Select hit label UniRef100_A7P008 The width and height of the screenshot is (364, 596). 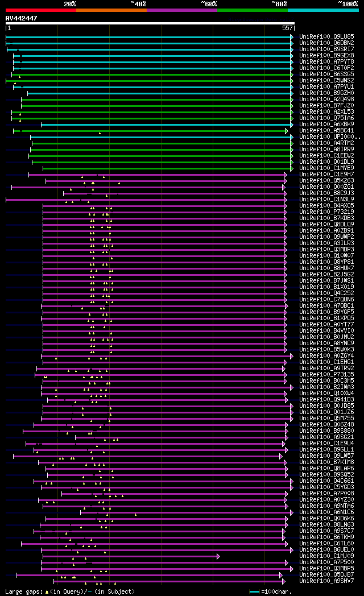pyautogui.click(x=326, y=494)
